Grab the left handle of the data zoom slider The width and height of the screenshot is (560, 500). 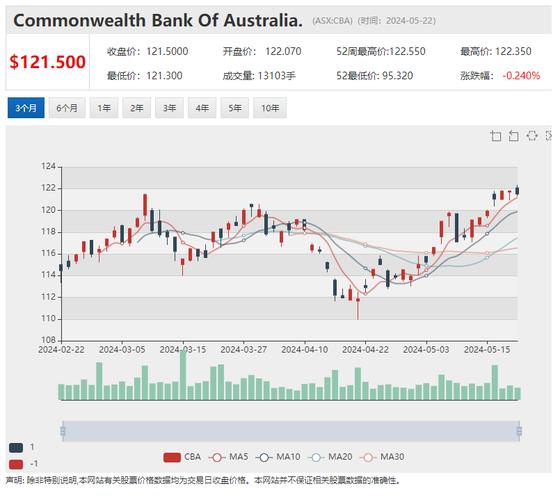click(x=63, y=431)
